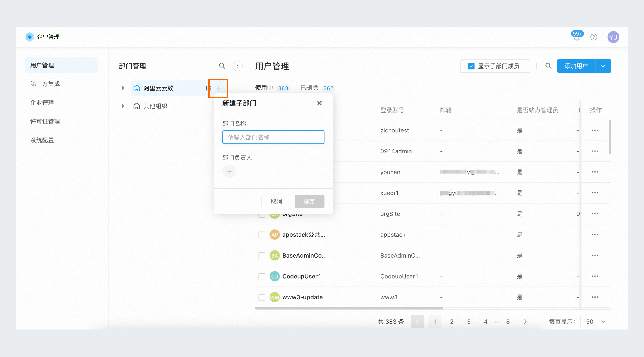
Task: Click the AP avatar of appstack公共
Action: click(274, 235)
